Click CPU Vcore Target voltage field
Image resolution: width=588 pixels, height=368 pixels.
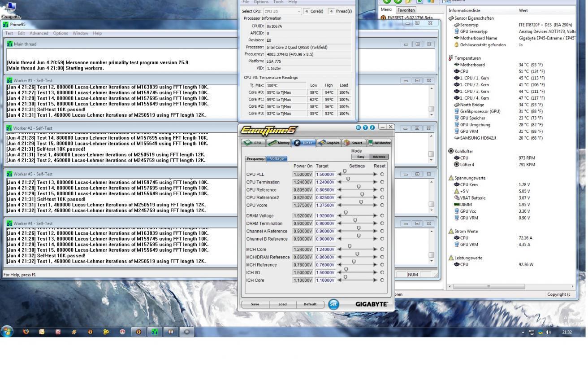click(x=325, y=205)
